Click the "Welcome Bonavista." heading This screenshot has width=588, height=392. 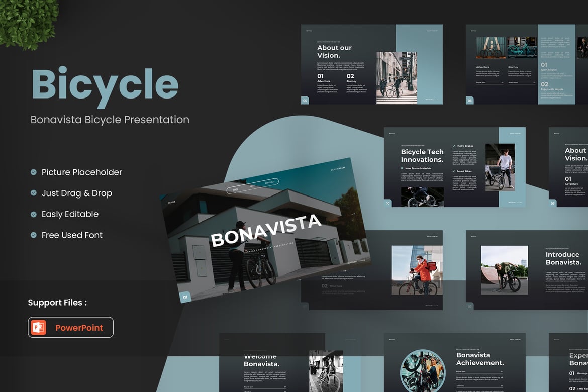click(261, 360)
